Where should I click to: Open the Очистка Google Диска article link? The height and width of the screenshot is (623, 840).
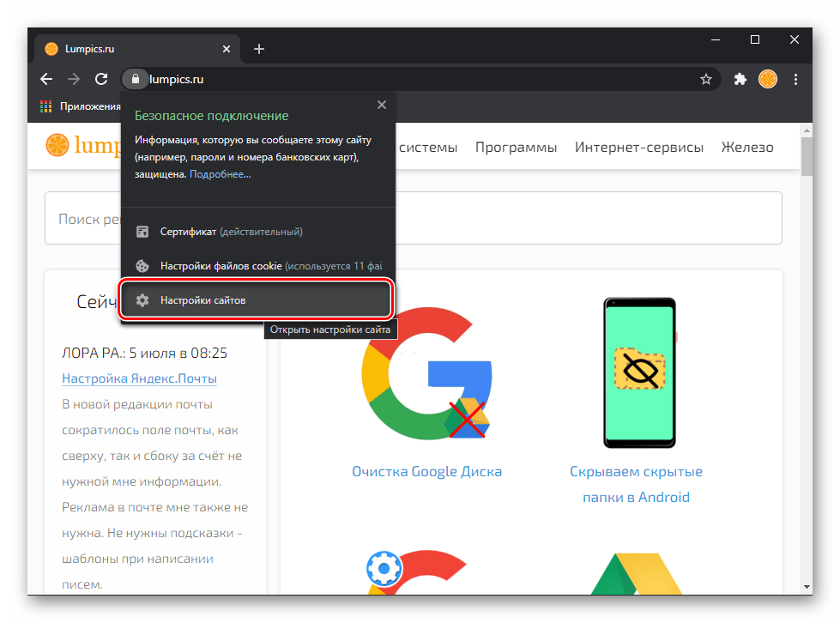coord(426,471)
